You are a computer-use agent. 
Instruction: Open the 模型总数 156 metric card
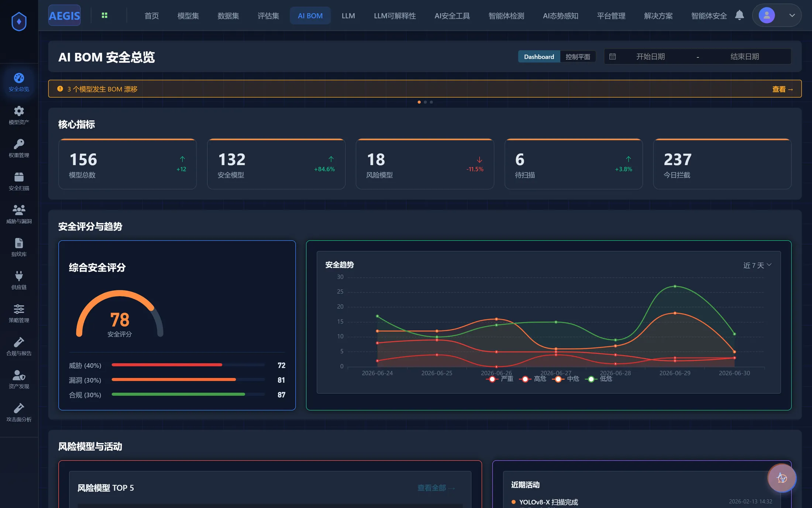[x=127, y=164]
